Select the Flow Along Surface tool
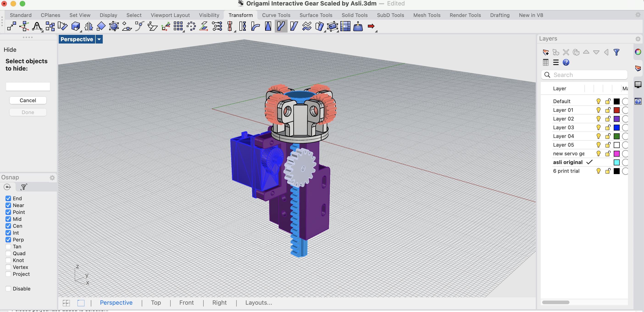Screen dimensions: 644x312 point(320,26)
